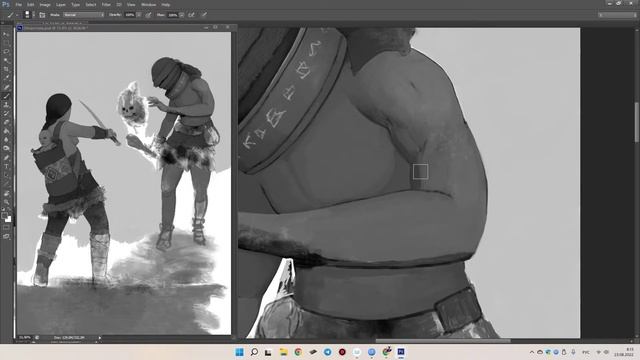Open the Opacity slider arrow
Screen dimensions: 640x360
[x=139, y=15]
